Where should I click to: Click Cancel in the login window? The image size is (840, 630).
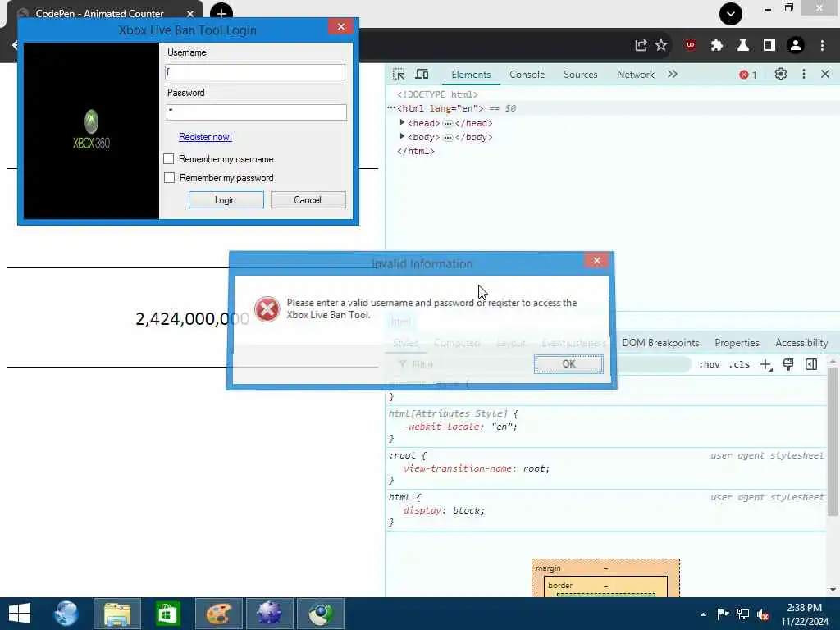(308, 200)
